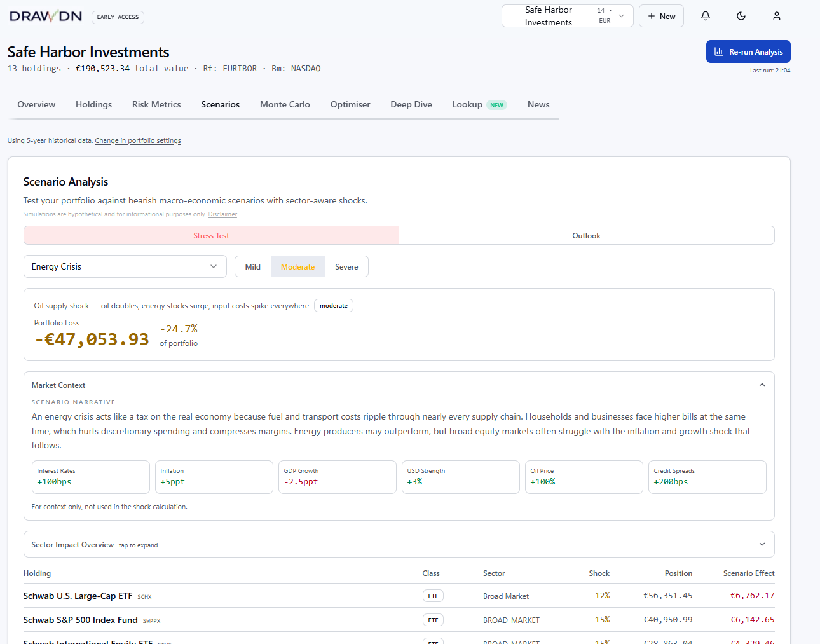This screenshot has height=644, width=820.
Task: Select Mild severity
Action: [253, 267]
